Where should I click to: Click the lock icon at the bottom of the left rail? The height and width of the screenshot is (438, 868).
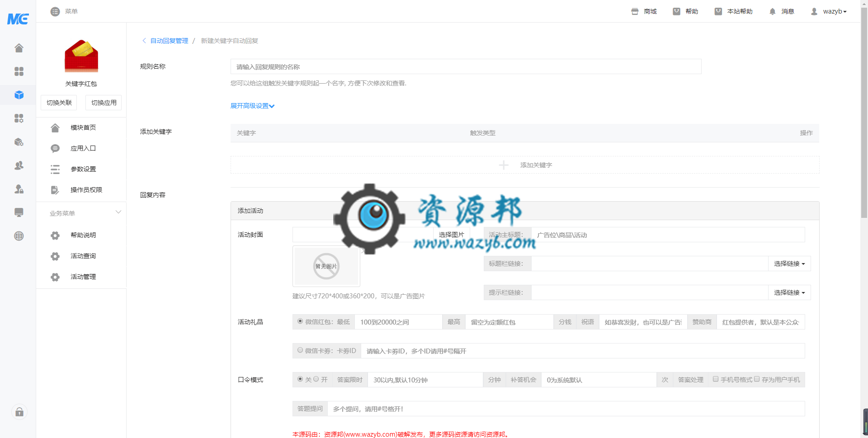[19, 412]
